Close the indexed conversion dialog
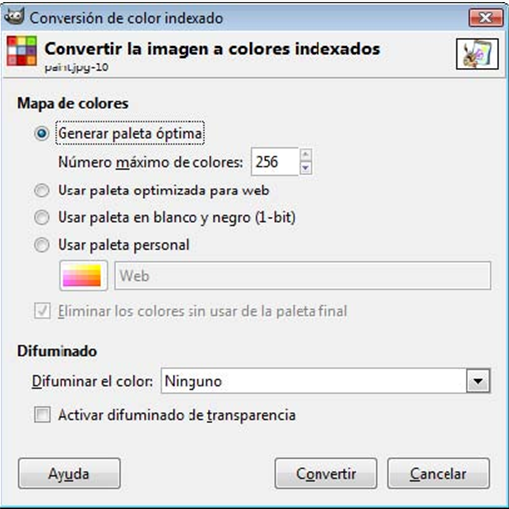509x509 pixels. coord(486,18)
